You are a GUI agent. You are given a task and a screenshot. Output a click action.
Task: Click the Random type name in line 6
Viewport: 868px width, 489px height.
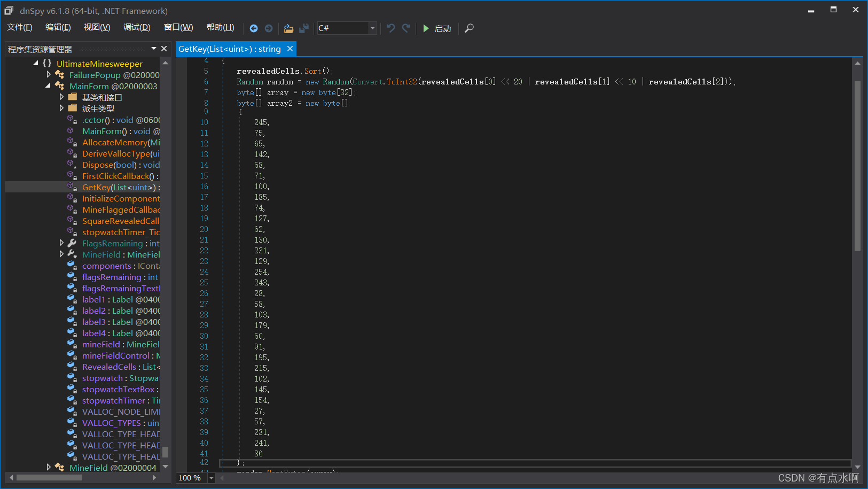tap(250, 82)
